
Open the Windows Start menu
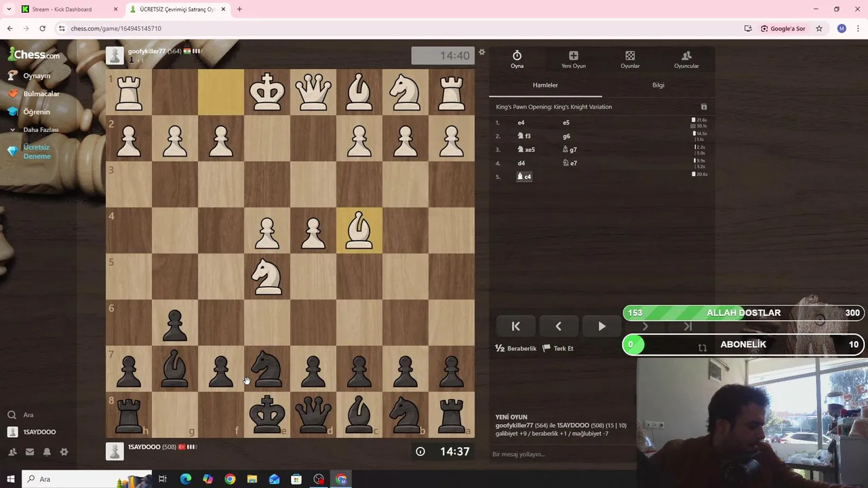click(10, 479)
